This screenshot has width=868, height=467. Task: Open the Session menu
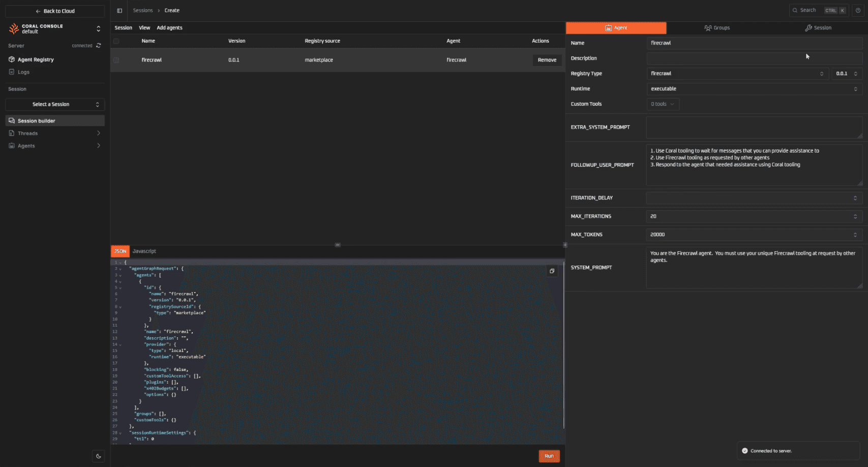(x=123, y=27)
